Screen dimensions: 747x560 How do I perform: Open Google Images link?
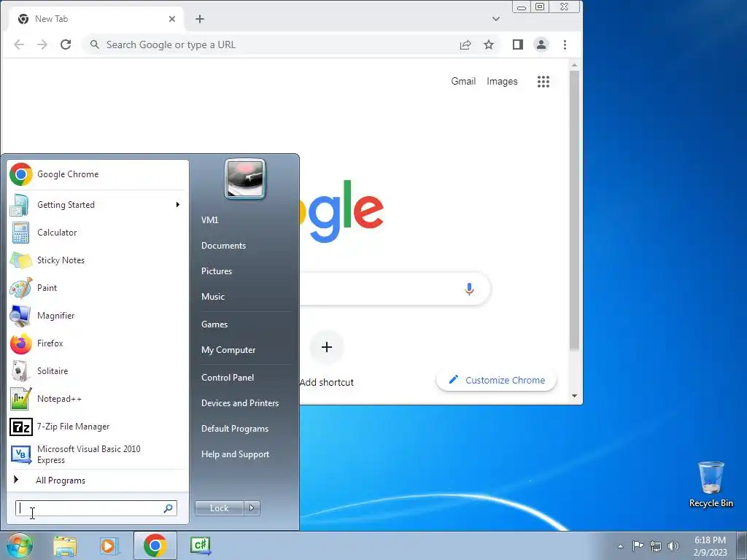[x=502, y=82]
